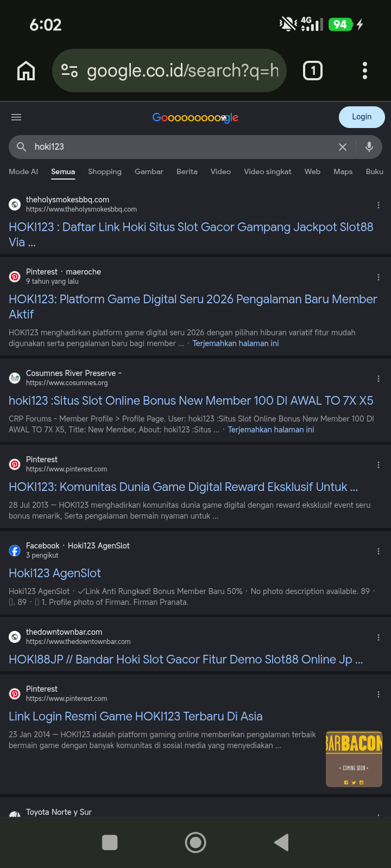Image resolution: width=391 pixels, height=868 pixels.
Task: Switch to Mode AI tab
Action: click(23, 171)
